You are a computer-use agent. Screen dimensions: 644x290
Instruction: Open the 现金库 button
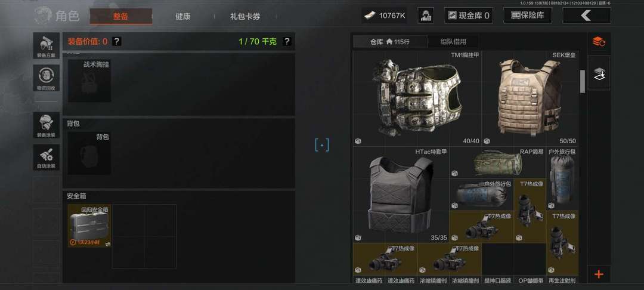click(469, 16)
